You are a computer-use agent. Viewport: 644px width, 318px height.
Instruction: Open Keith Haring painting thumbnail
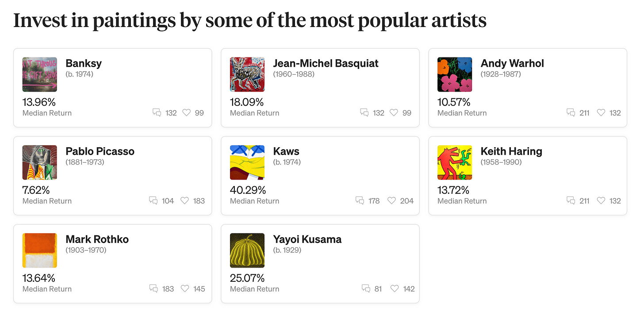(x=455, y=162)
